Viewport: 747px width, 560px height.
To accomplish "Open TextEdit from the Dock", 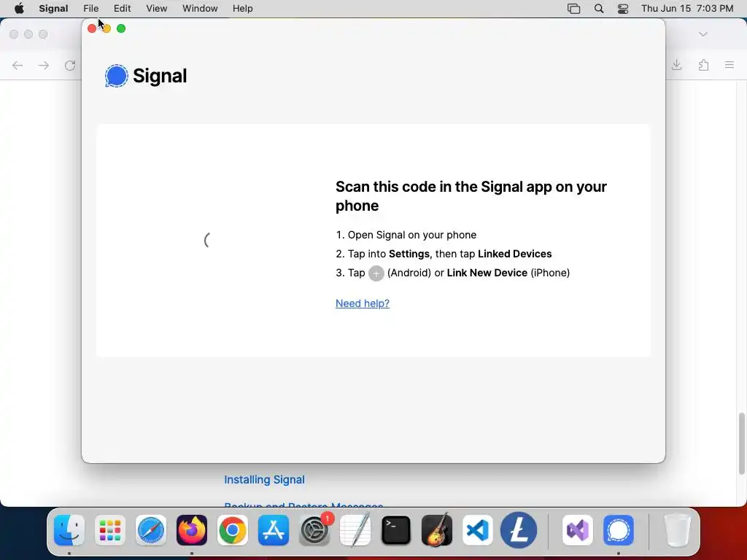I will pyautogui.click(x=355, y=530).
